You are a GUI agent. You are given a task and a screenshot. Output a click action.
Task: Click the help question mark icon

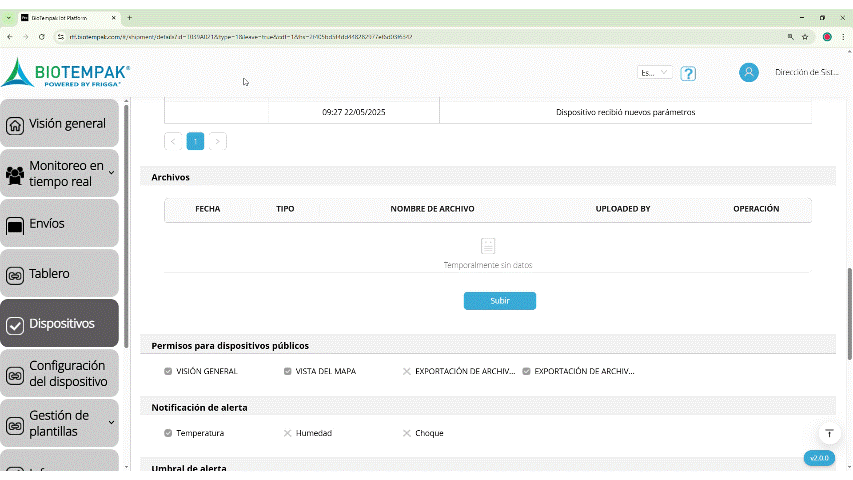688,73
